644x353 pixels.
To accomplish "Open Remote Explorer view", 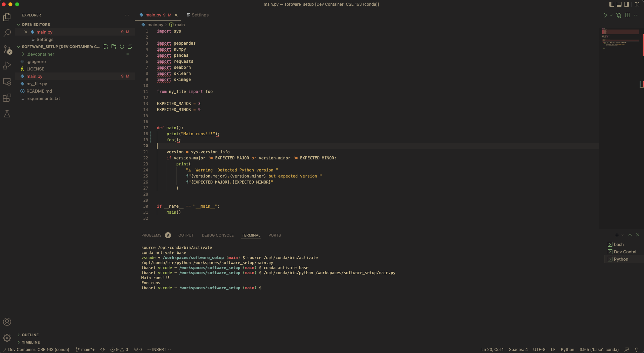I will pos(7,82).
